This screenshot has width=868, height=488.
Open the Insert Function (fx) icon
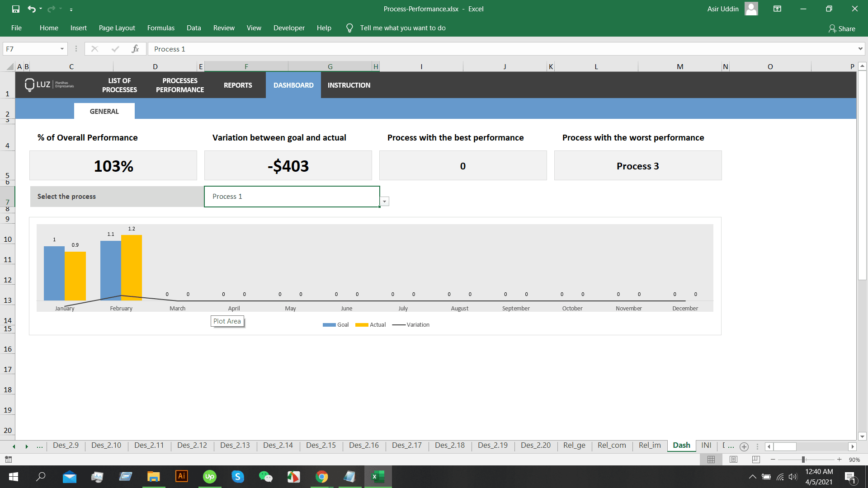coord(136,49)
